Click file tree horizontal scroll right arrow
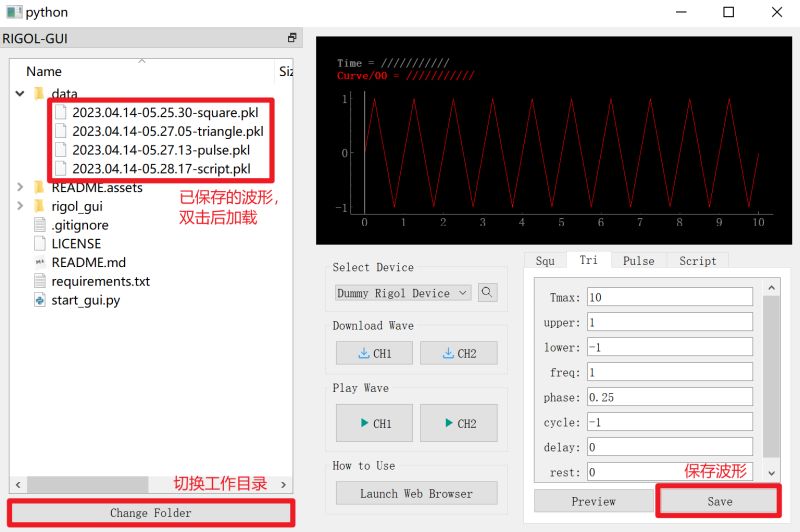Image resolution: width=800 pixels, height=532 pixels. 284,484
